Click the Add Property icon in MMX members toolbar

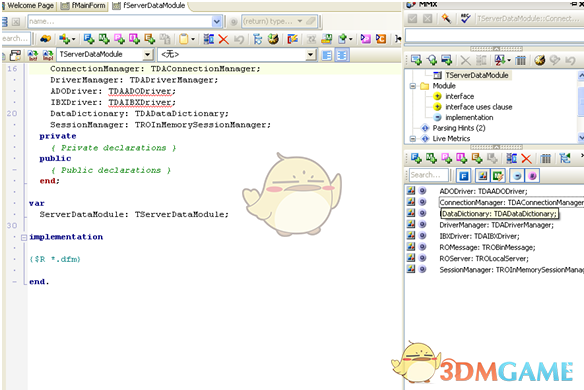pyautogui.click(x=447, y=158)
